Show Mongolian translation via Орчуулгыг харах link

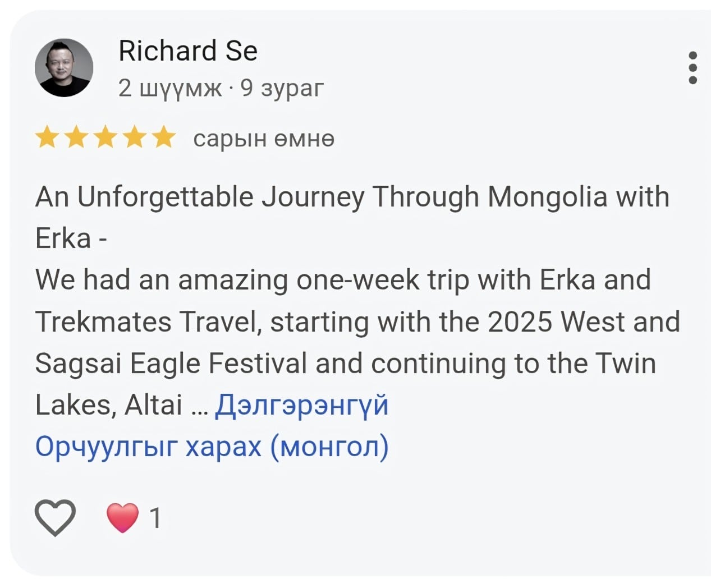[212, 446]
